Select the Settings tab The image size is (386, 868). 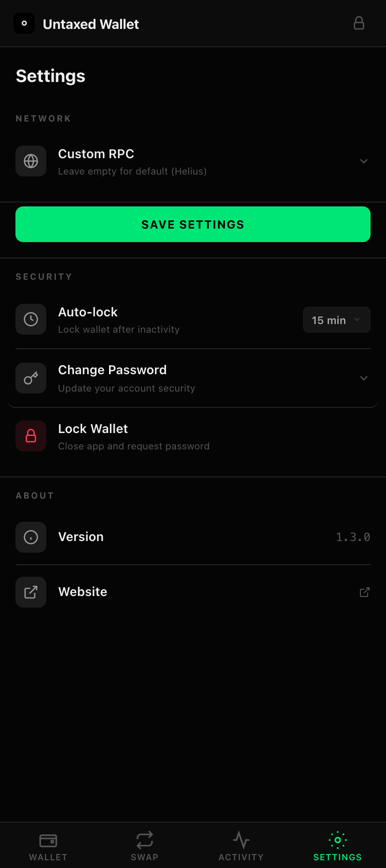(338, 846)
